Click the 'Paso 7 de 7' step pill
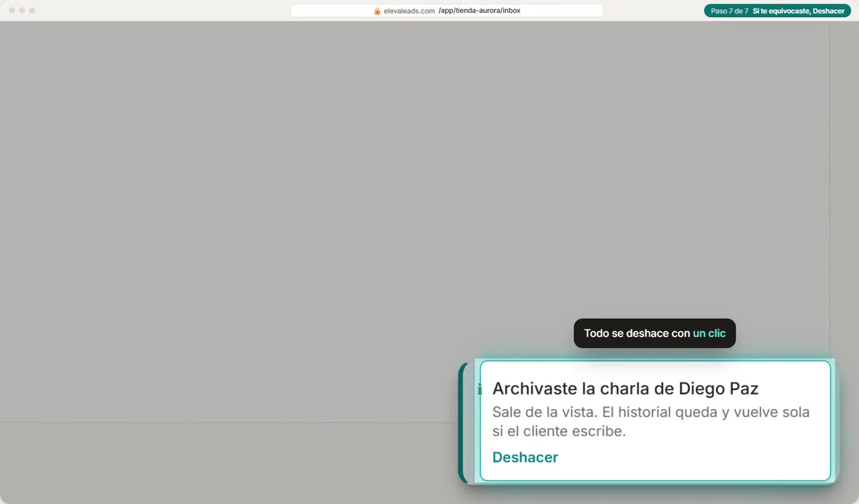859x504 pixels. point(777,11)
